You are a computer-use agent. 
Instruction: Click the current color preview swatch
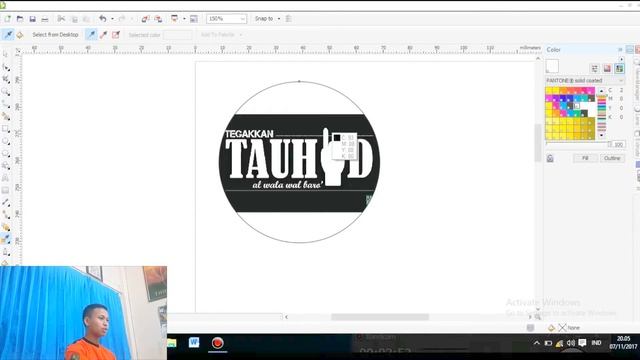[552, 66]
